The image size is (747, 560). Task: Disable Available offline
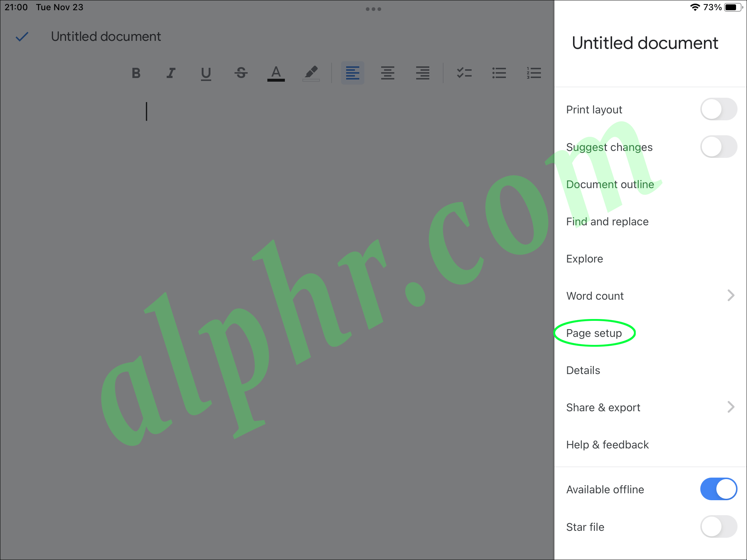pyautogui.click(x=719, y=489)
